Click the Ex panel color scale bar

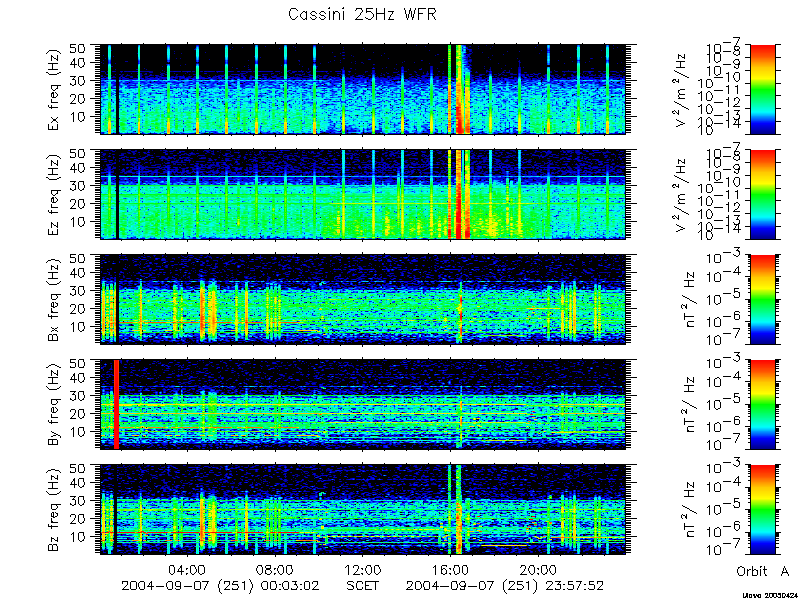(763, 89)
